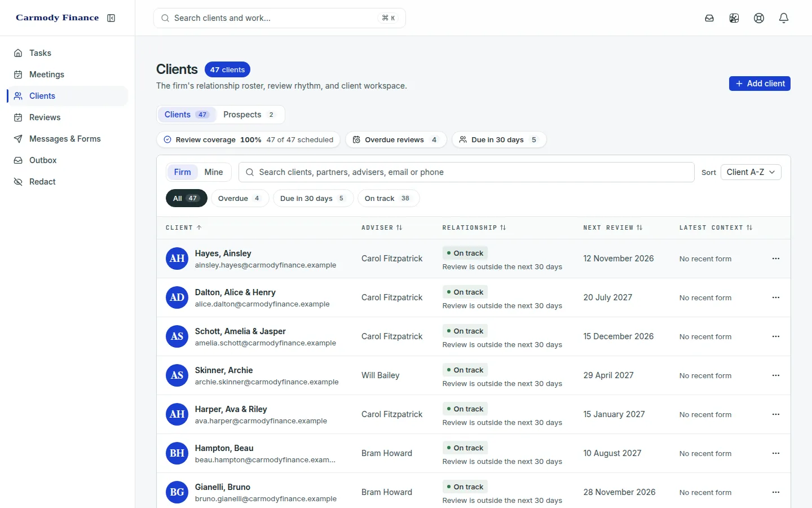
Task: Open row menu for Schott, Amelia & Jasper
Action: pos(776,336)
